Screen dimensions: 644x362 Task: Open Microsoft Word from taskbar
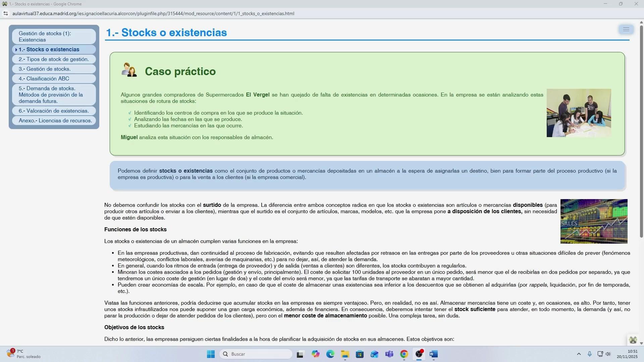[433, 354]
